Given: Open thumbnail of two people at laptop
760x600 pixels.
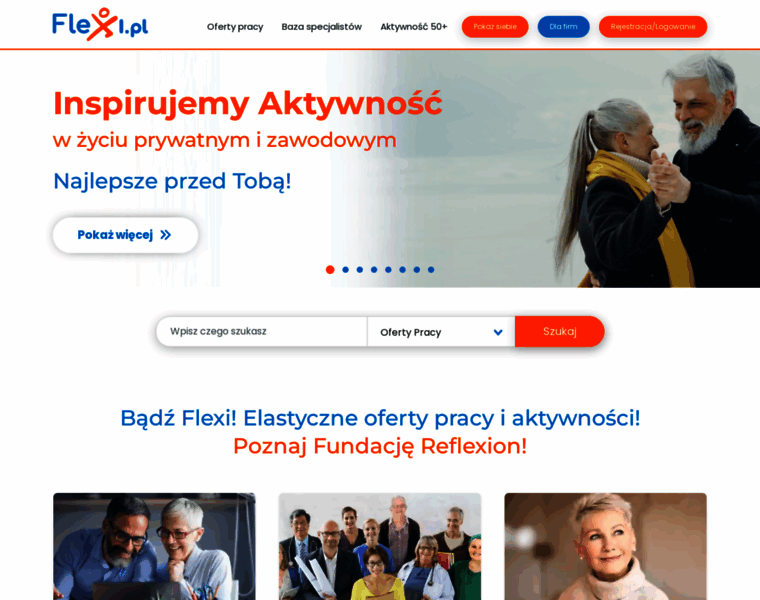Looking at the screenshot, I should click(154, 546).
